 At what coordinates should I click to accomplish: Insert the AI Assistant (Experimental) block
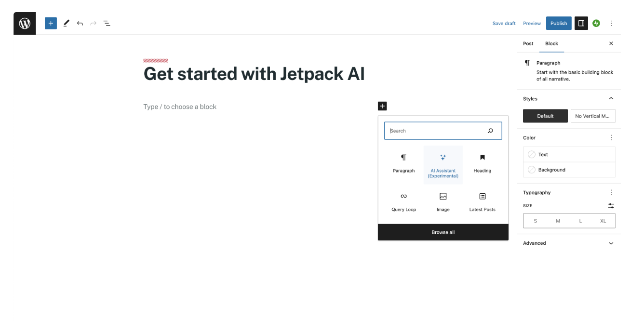click(443, 165)
